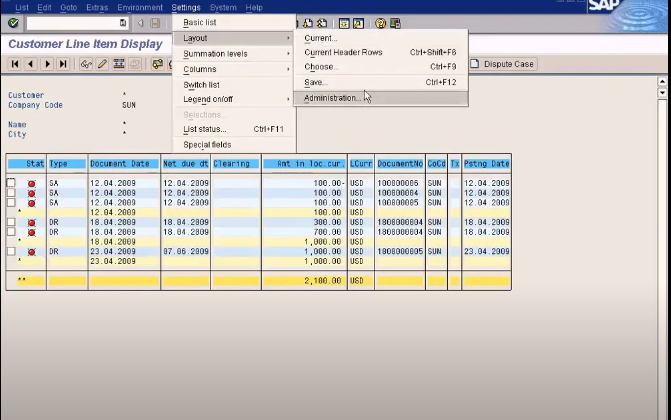Choose Current... in Layout submenu

[x=381, y=38]
